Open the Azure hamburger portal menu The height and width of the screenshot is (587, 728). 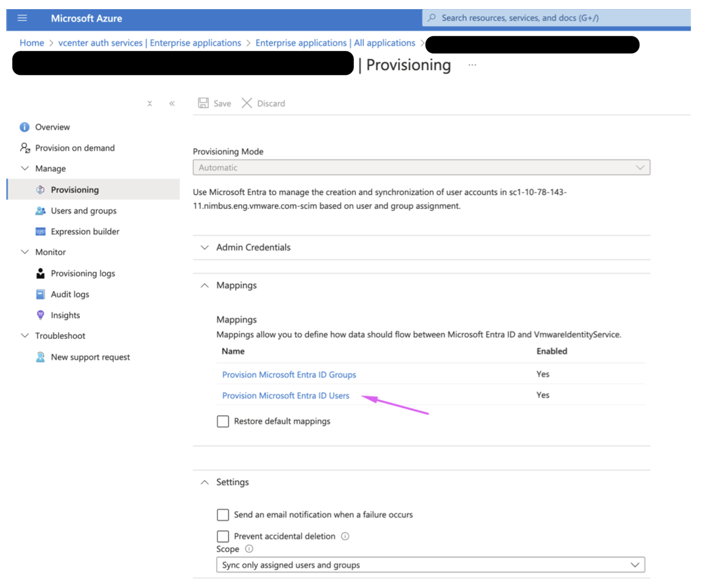pyautogui.click(x=22, y=18)
